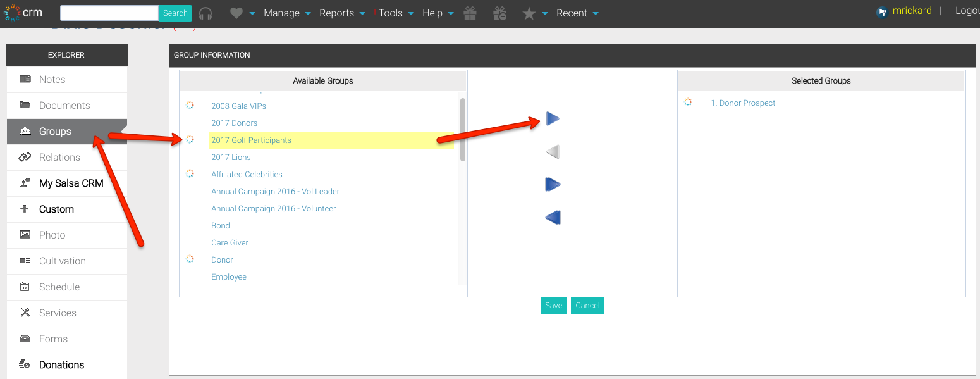Click the Salsa CRM logo

pos(23,13)
